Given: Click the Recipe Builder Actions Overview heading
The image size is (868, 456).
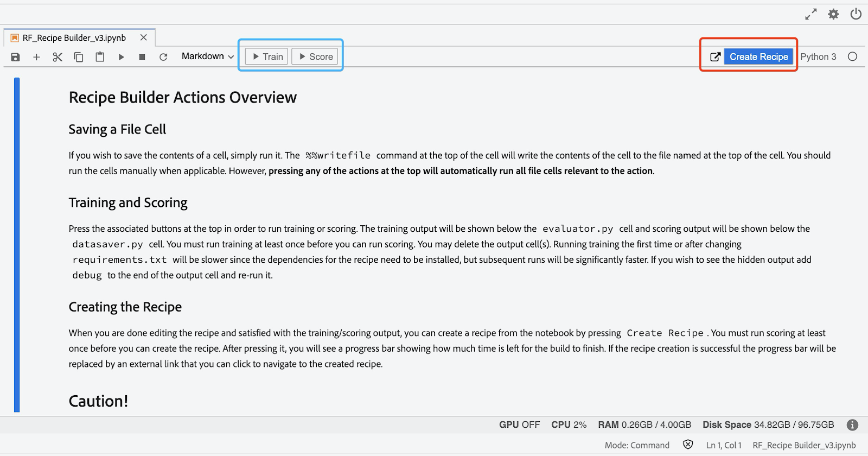Looking at the screenshot, I should (x=182, y=97).
